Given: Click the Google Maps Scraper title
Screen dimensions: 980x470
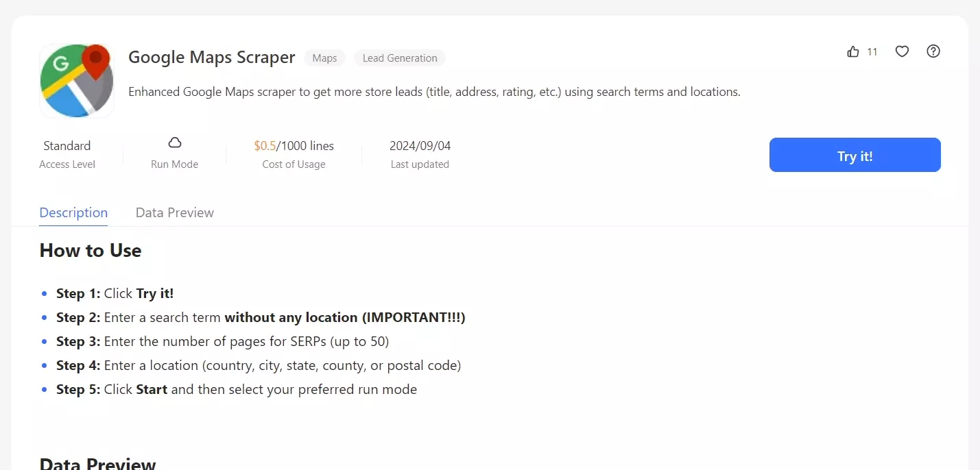Looking at the screenshot, I should [x=211, y=57].
